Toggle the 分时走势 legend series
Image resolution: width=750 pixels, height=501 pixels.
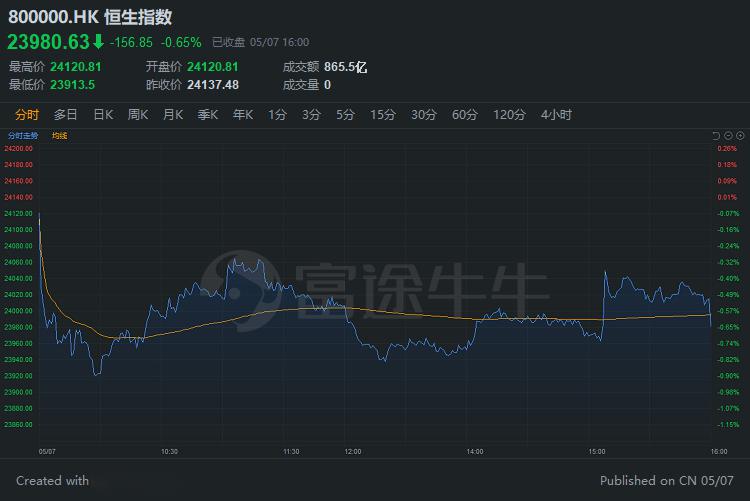23,135
